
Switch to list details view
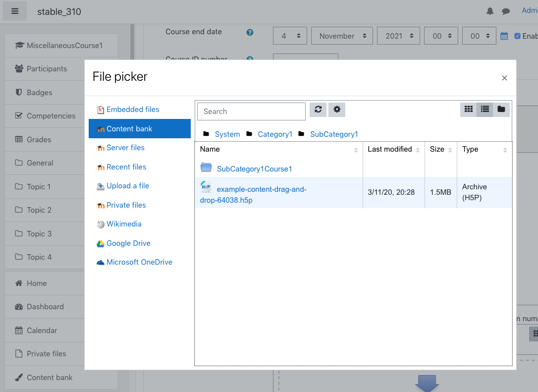[x=485, y=110]
